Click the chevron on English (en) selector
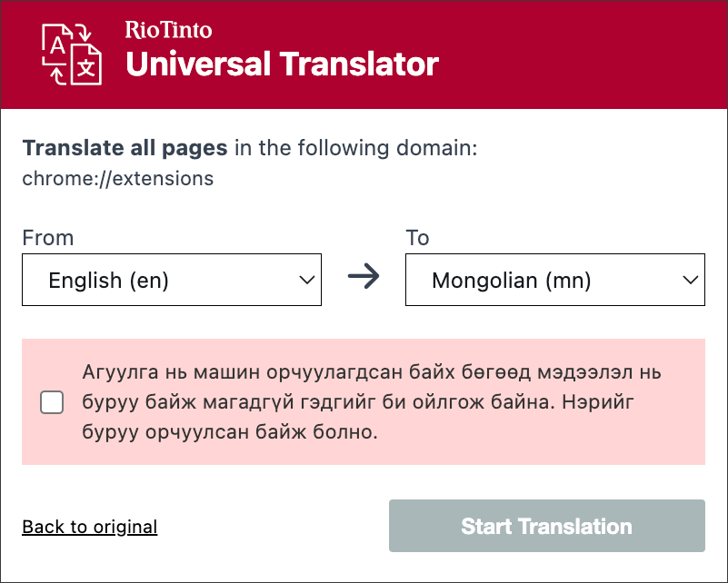 (306, 281)
